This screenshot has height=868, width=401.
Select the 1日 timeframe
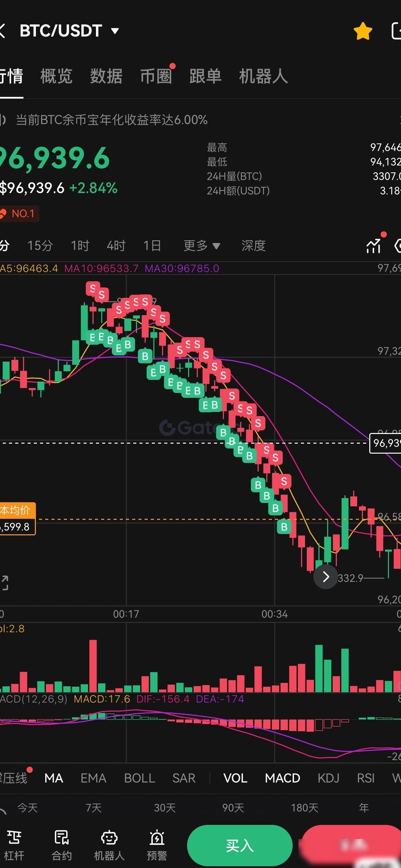tap(152, 246)
